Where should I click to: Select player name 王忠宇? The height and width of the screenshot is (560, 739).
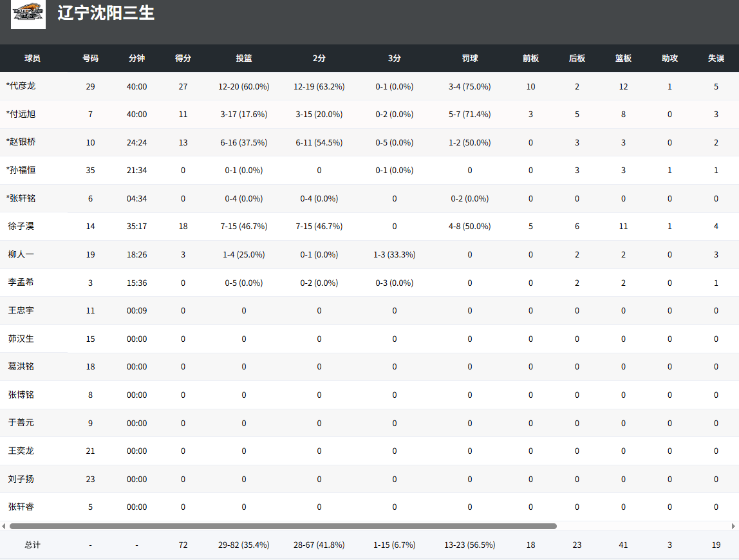(x=21, y=311)
